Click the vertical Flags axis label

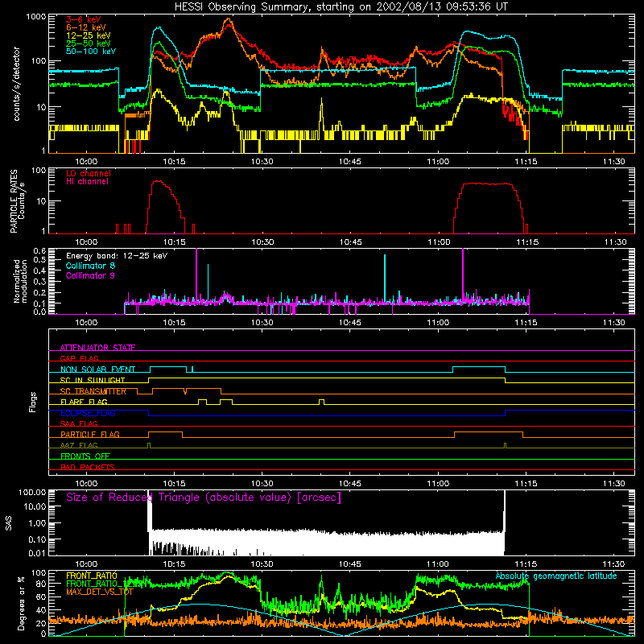tap(33, 402)
